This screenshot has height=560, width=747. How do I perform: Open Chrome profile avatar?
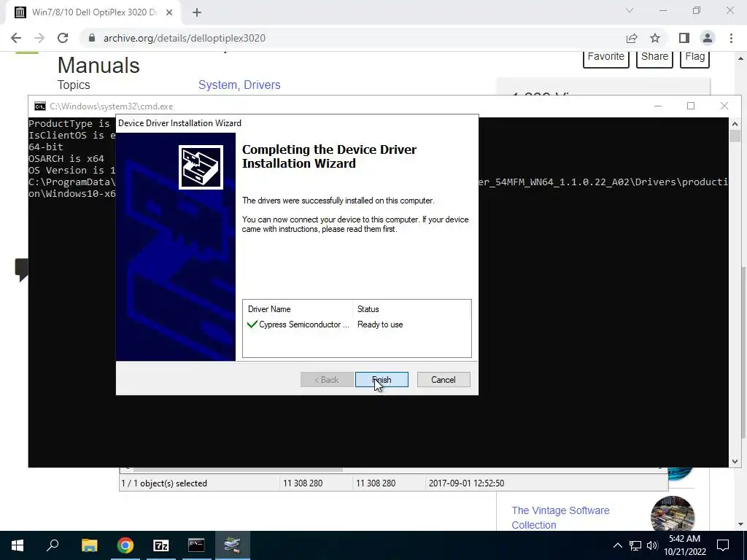coord(708,38)
